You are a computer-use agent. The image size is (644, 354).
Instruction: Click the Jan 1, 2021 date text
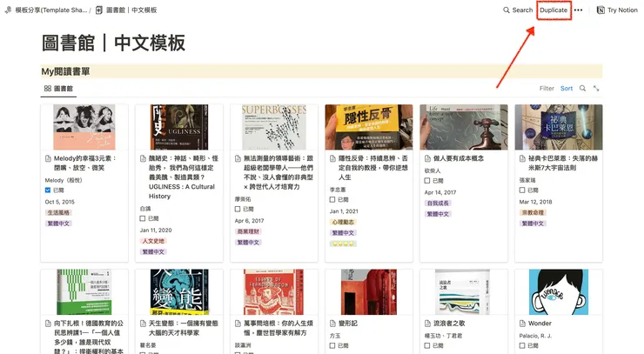[x=344, y=211]
